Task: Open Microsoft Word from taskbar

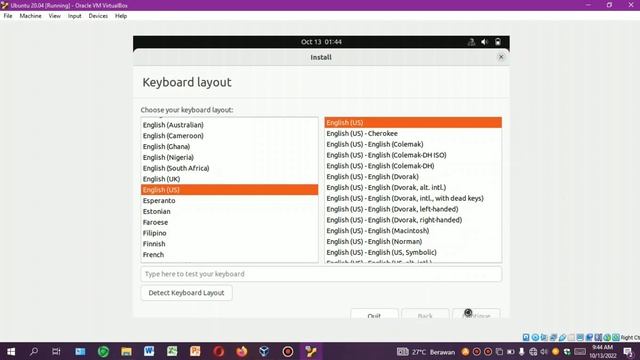Action: [149, 351]
